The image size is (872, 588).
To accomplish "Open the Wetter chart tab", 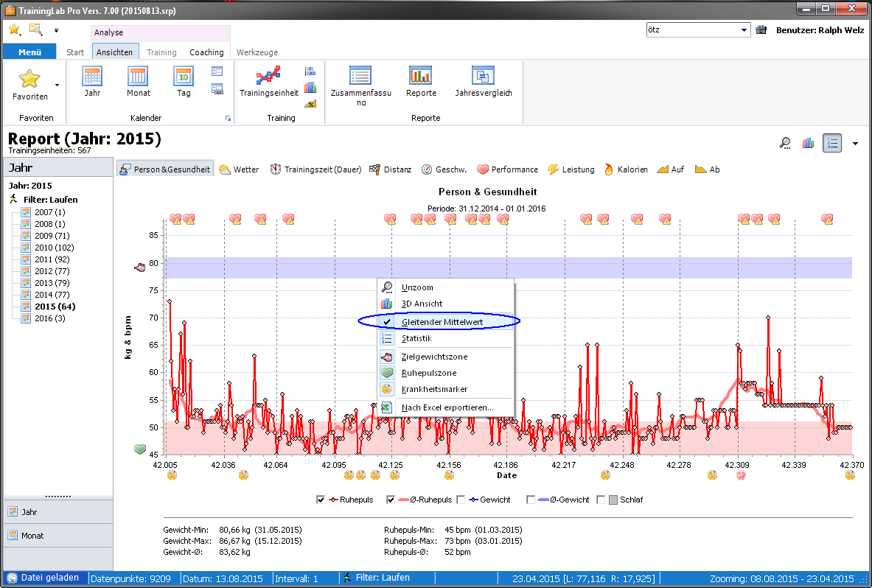I will [239, 169].
